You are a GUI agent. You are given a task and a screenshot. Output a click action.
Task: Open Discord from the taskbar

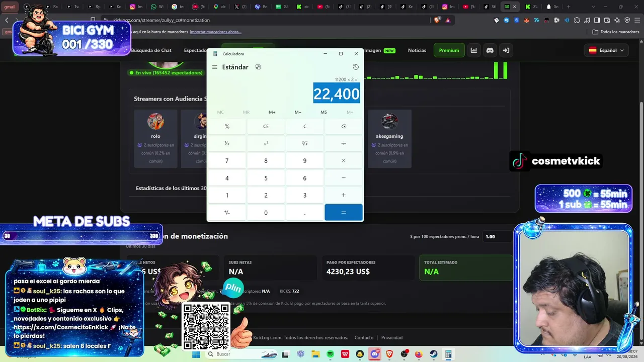coord(375,354)
